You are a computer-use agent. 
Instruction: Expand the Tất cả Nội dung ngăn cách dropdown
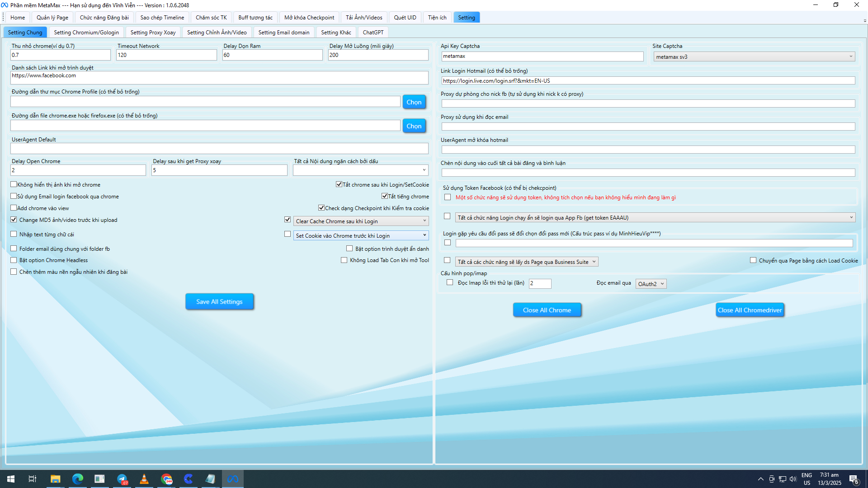point(360,170)
